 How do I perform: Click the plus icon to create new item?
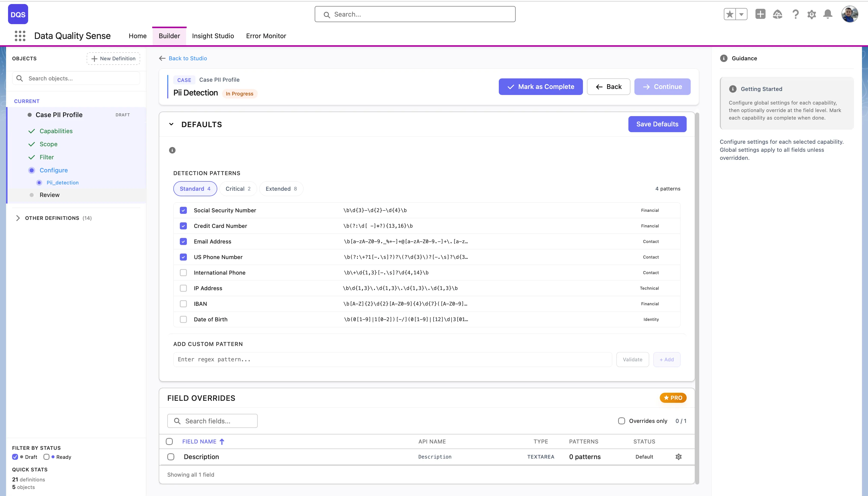tap(761, 14)
